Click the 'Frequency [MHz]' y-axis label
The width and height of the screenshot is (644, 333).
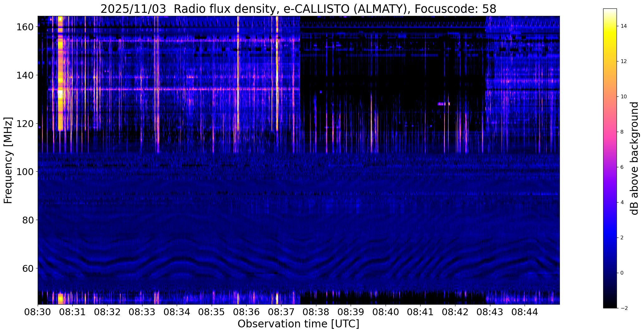(x=8, y=160)
